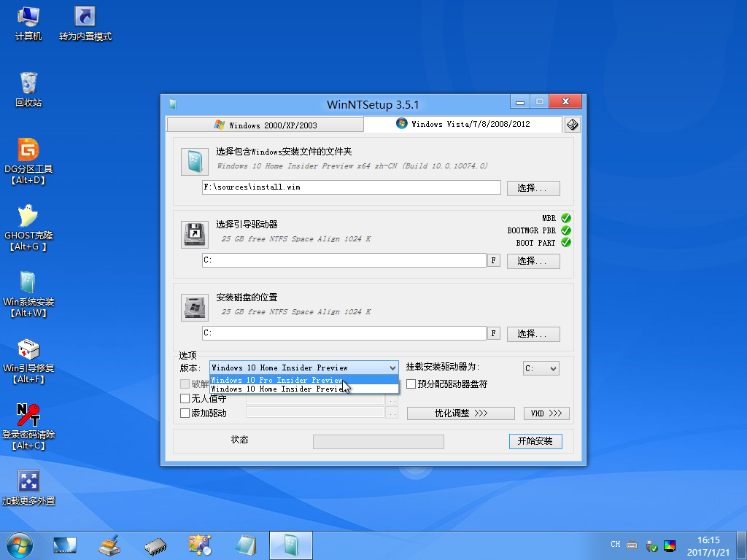
Task: Click the BOOT PART green check status
Action: pyautogui.click(x=566, y=242)
